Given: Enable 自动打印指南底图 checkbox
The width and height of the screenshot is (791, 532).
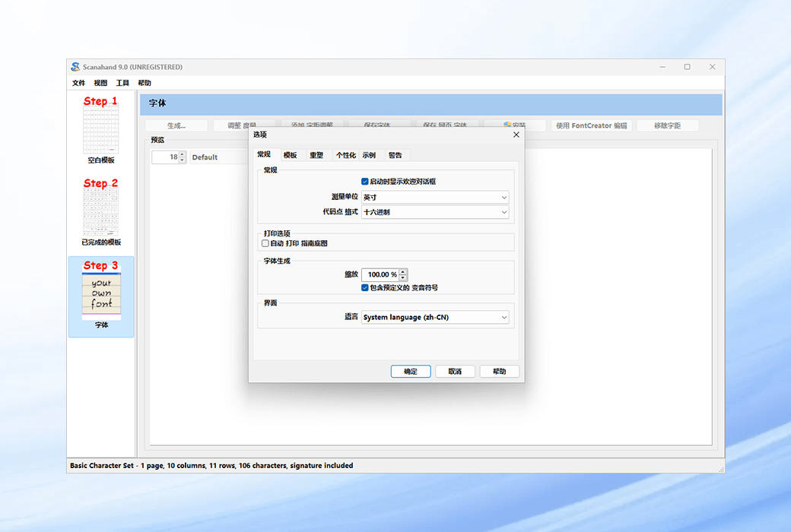Looking at the screenshot, I should 265,243.
